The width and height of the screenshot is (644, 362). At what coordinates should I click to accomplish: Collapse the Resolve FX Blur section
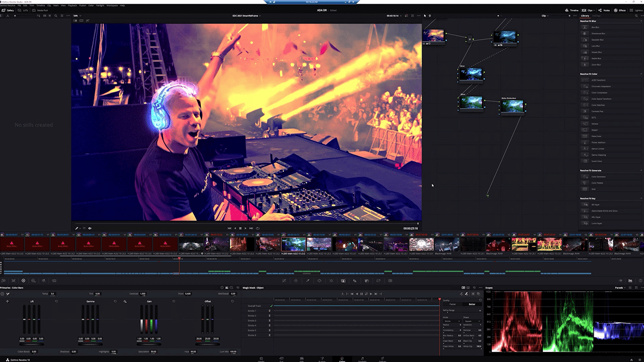tap(640, 21)
